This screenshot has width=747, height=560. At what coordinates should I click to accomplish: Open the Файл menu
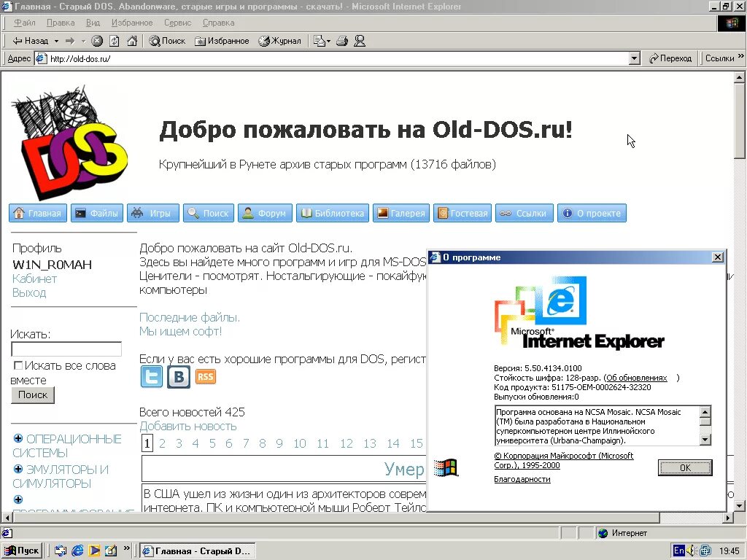[x=24, y=23]
